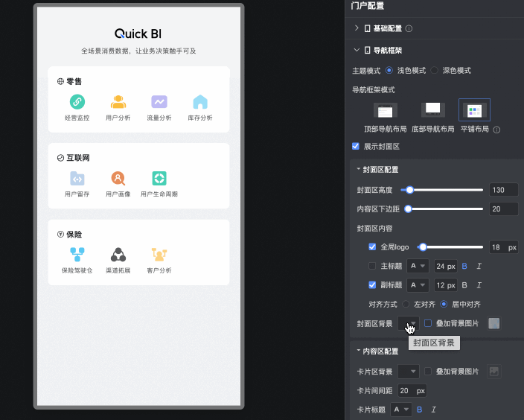Collapse the 导航框架 section
The width and height of the screenshot is (524, 420).
point(357,50)
